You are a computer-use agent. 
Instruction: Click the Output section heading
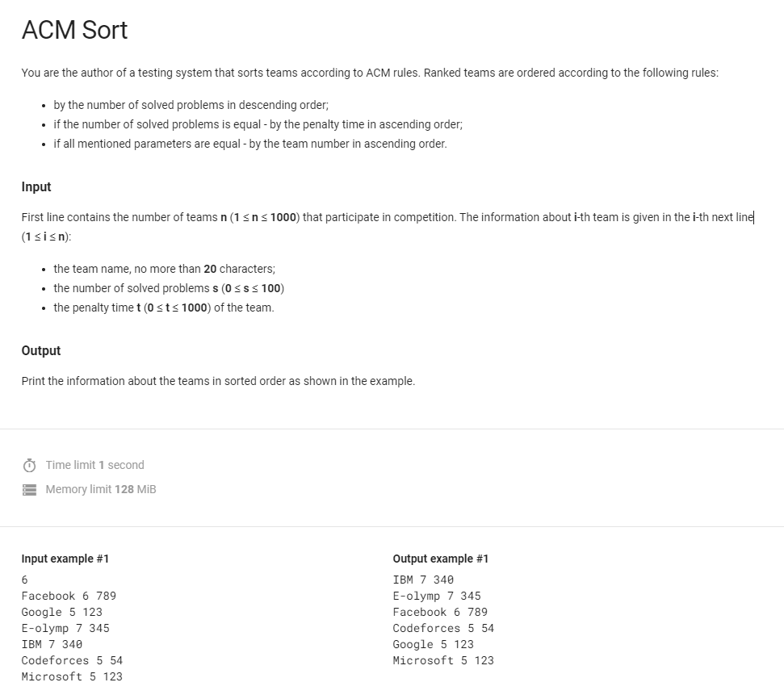[41, 351]
